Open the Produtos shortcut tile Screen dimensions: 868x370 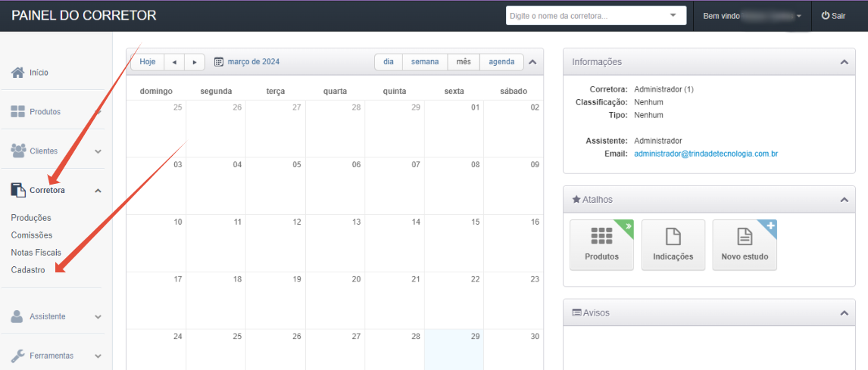[601, 244]
